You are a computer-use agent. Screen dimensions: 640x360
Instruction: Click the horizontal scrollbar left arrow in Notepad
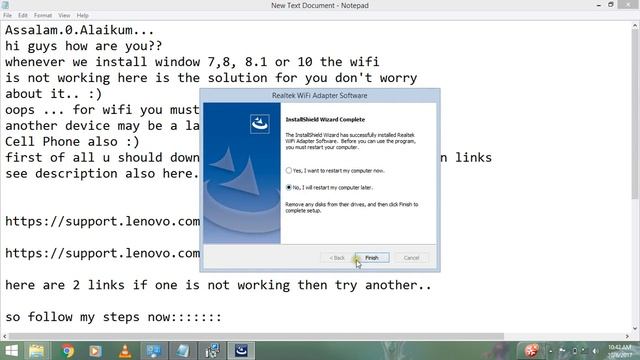point(4,336)
